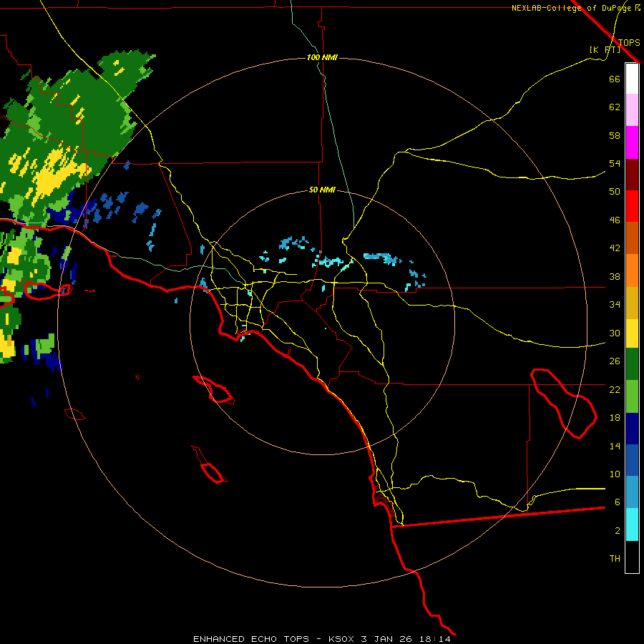This screenshot has height=644, width=644.
Task: Click the 42 legend value
Action: pos(615,248)
